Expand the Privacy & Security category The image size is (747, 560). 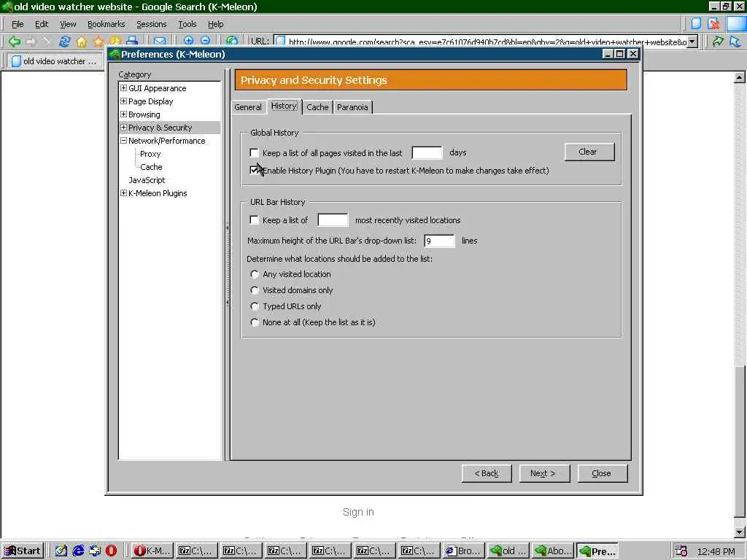123,127
